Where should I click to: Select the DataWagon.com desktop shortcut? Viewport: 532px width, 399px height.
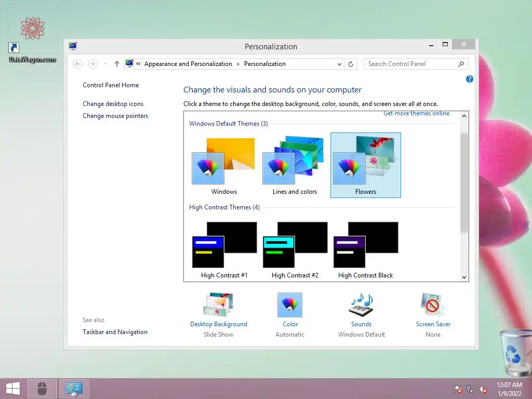click(x=33, y=34)
